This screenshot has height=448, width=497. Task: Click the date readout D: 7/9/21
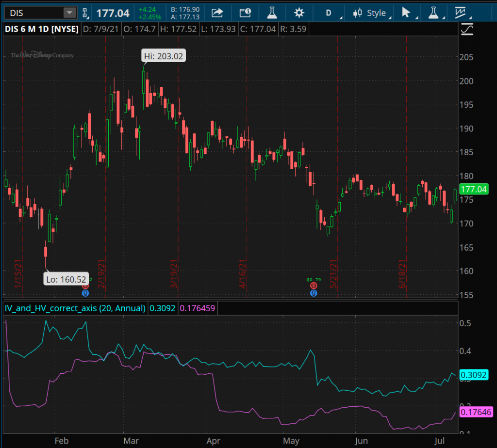pyautogui.click(x=100, y=29)
